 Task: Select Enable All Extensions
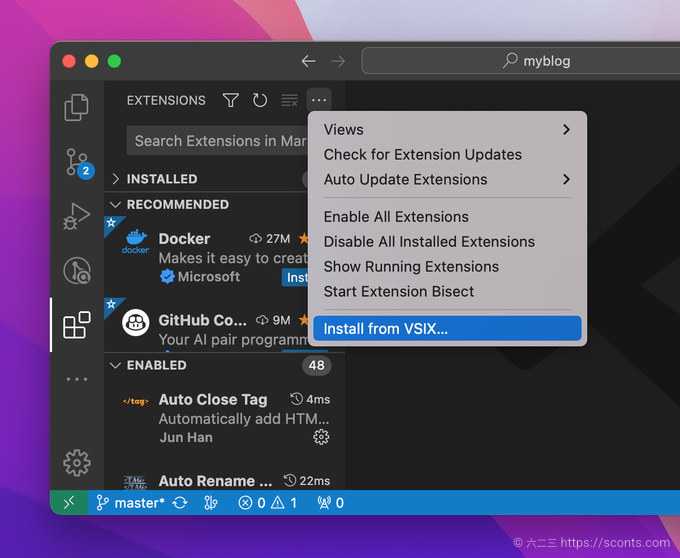(x=447, y=217)
